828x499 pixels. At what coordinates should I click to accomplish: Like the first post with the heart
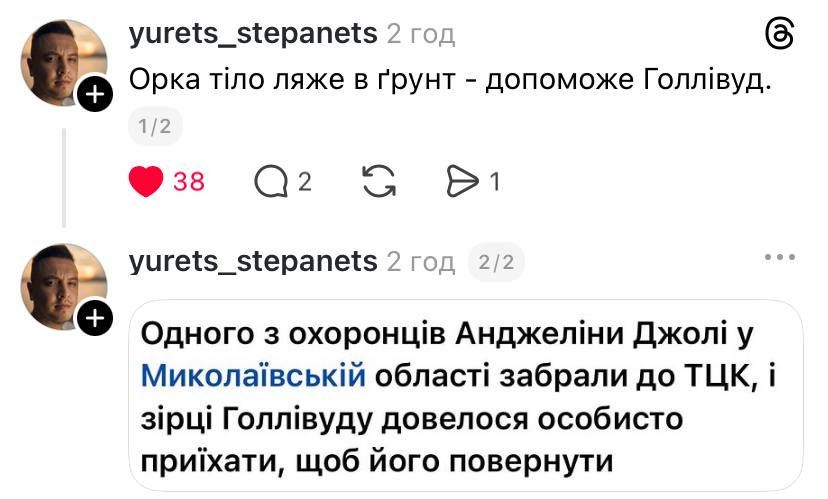(x=147, y=181)
